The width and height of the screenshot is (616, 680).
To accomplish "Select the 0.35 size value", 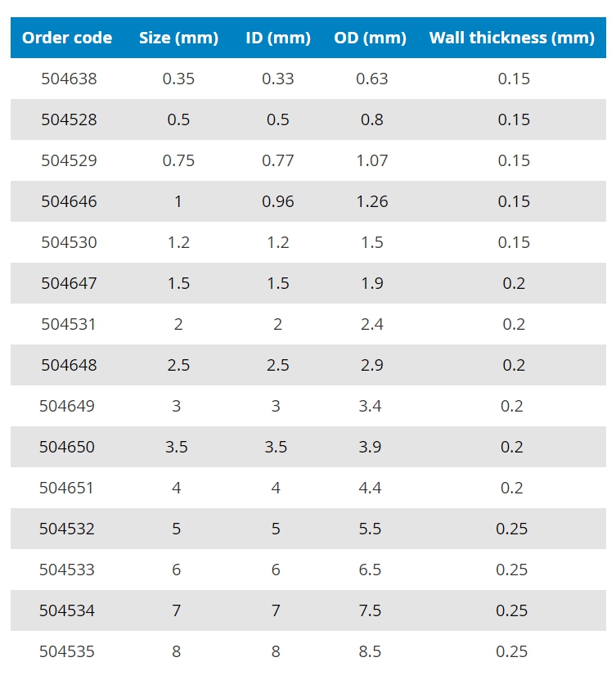I will (x=178, y=79).
